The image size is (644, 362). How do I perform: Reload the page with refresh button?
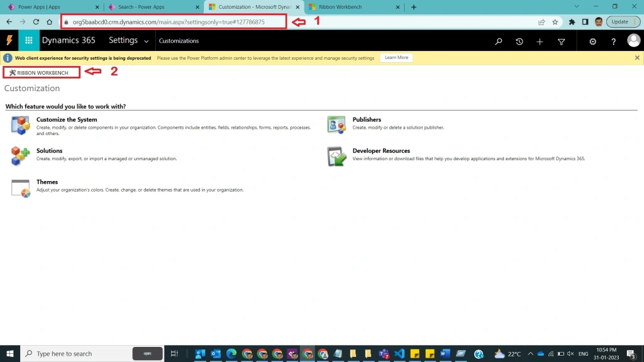[36, 22]
